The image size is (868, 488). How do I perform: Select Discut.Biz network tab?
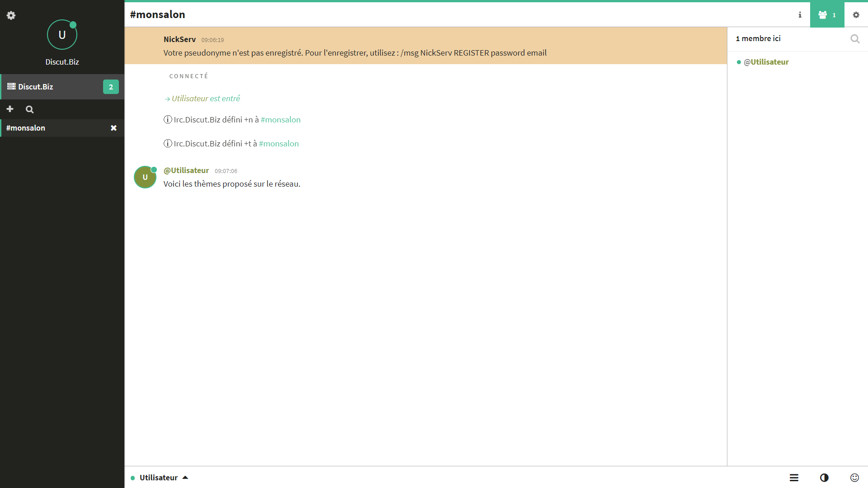(x=36, y=87)
